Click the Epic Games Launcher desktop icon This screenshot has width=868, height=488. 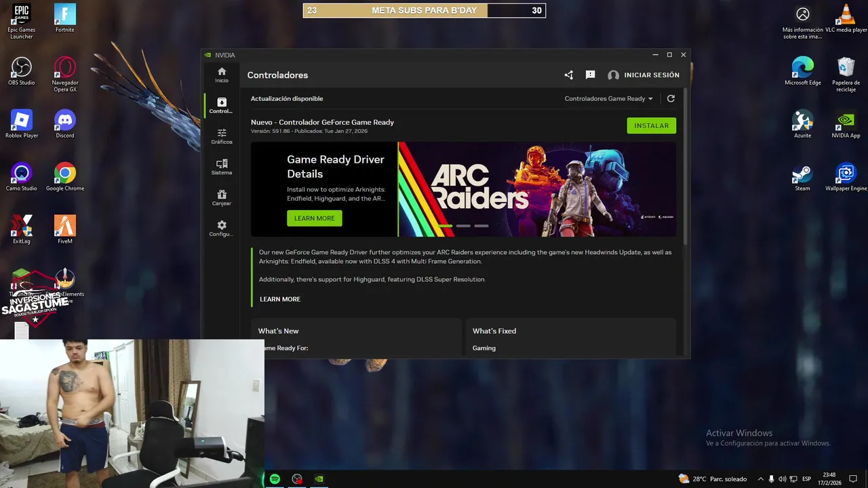22,22
